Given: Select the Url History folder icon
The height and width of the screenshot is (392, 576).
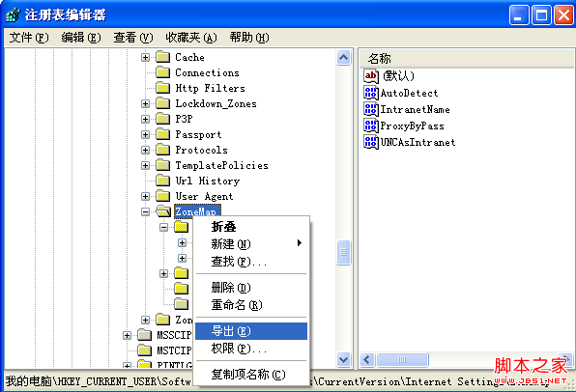Looking at the screenshot, I should click(162, 181).
